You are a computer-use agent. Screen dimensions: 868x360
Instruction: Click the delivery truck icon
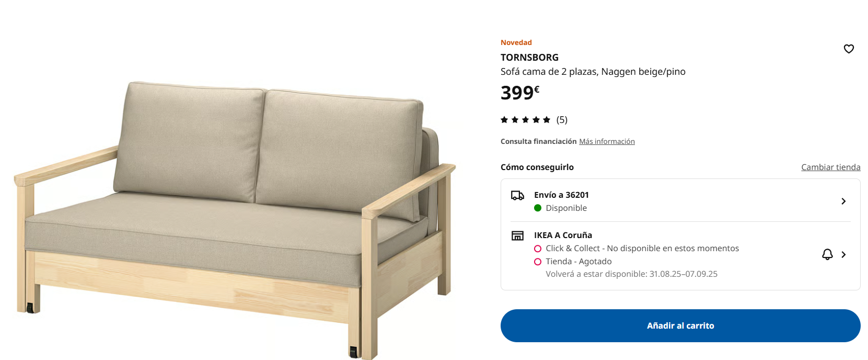[x=517, y=196]
